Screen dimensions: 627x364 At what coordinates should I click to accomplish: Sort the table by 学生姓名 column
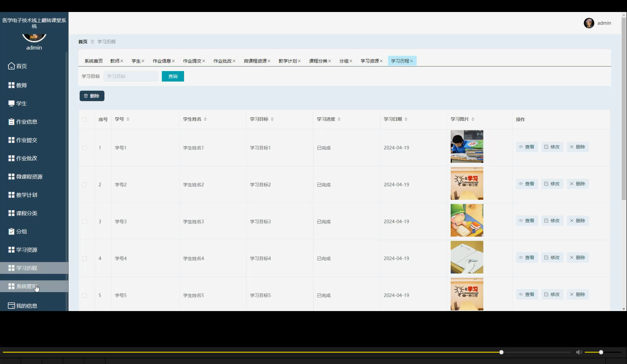coord(205,119)
